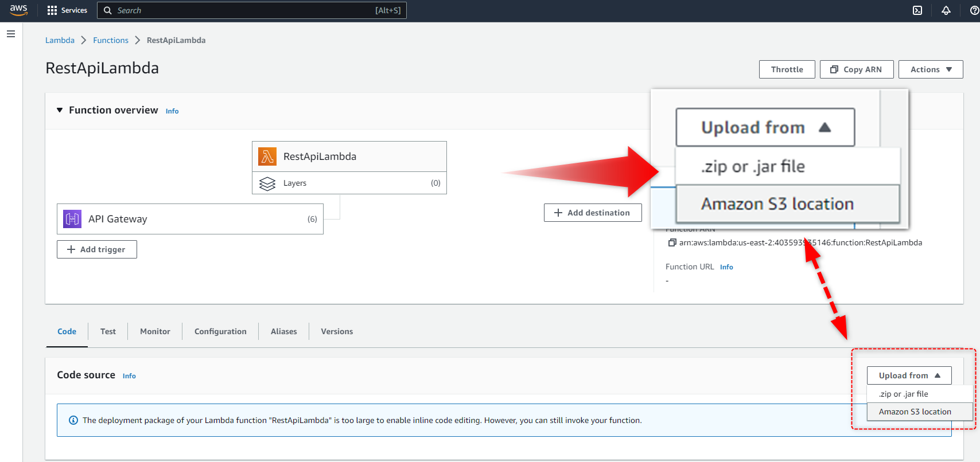Switch to the Code tab
The width and height of the screenshot is (980, 462).
point(67,331)
